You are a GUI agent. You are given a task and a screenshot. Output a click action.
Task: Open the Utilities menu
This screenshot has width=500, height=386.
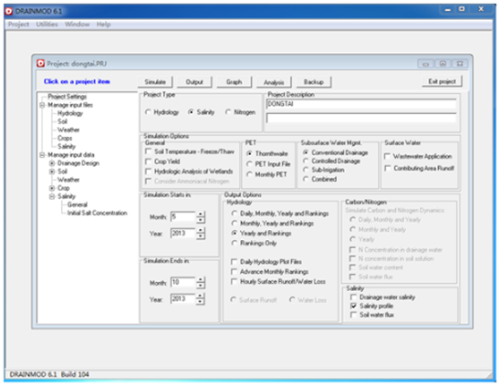tap(47, 24)
